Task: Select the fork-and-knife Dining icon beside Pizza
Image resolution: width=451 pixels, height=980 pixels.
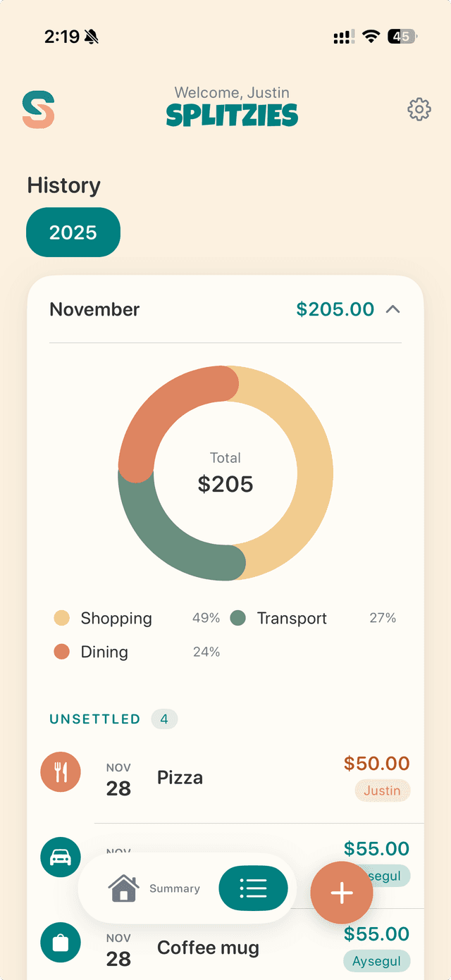Action: pos(61,771)
